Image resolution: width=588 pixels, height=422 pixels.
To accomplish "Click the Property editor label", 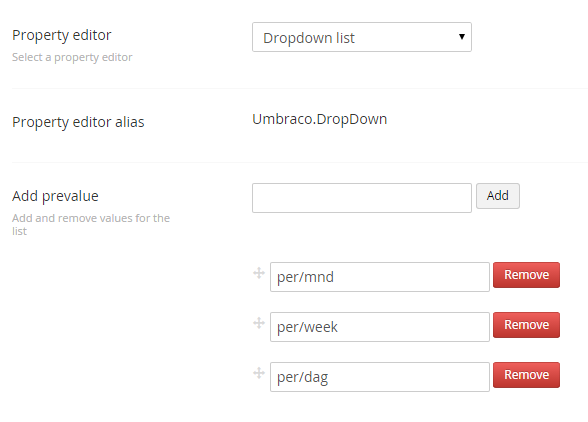I will (x=62, y=35).
